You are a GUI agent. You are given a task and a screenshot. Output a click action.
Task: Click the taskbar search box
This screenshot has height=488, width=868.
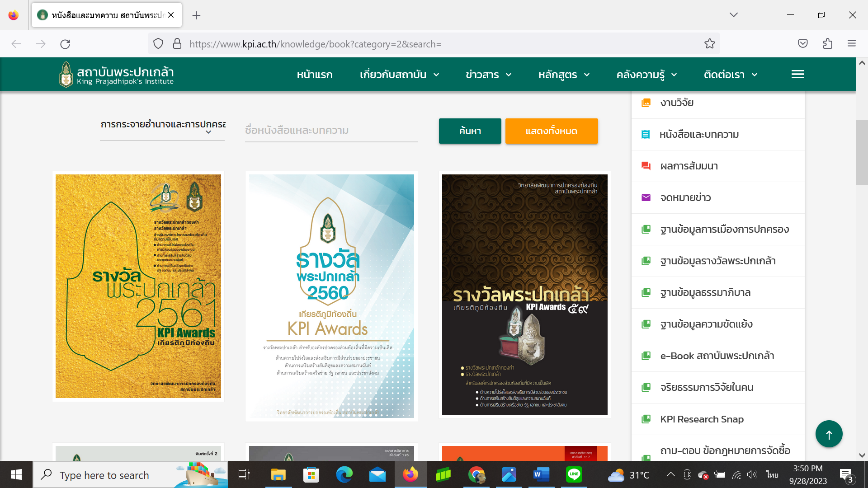pos(130,475)
